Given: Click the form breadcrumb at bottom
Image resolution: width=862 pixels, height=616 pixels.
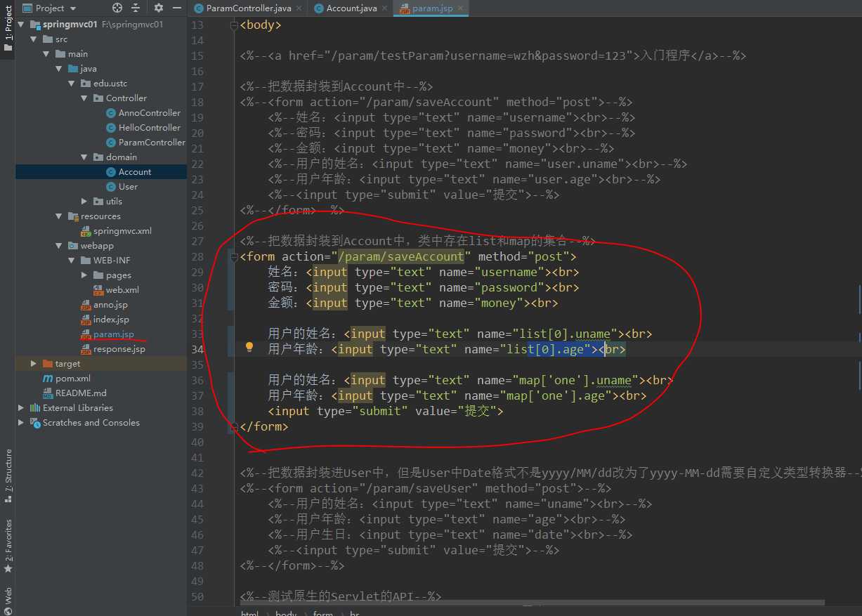Looking at the screenshot, I should pos(323,612).
